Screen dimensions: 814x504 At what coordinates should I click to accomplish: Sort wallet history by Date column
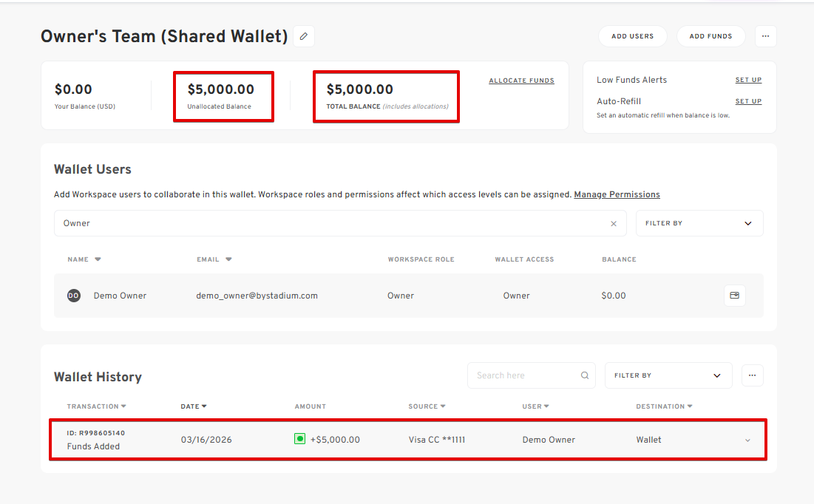click(193, 406)
